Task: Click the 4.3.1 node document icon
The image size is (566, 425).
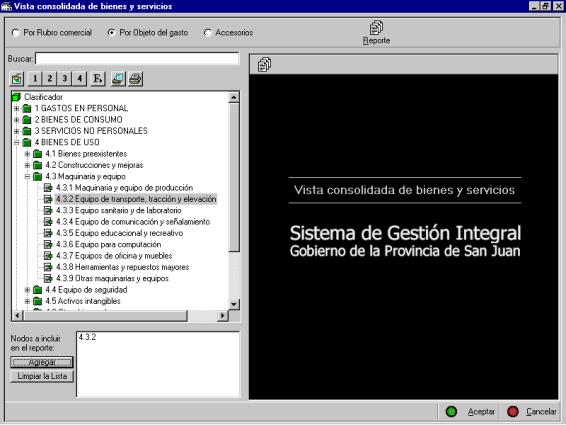Action: (48, 188)
